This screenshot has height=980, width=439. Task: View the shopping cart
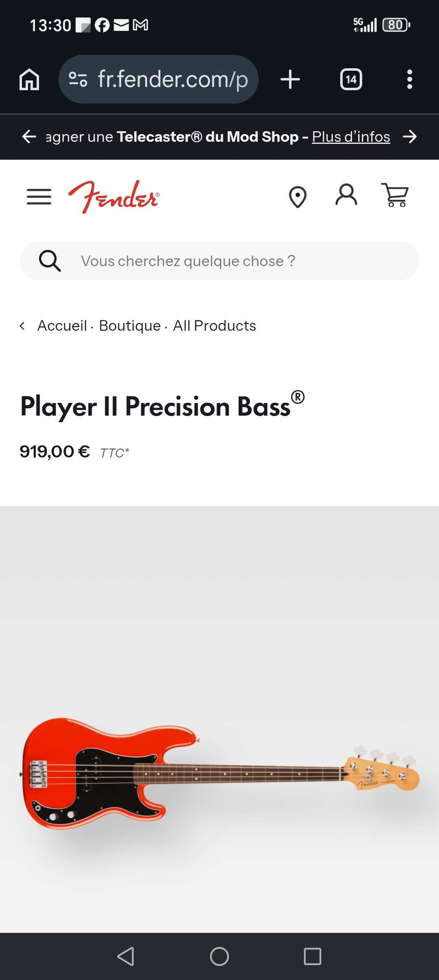(395, 195)
